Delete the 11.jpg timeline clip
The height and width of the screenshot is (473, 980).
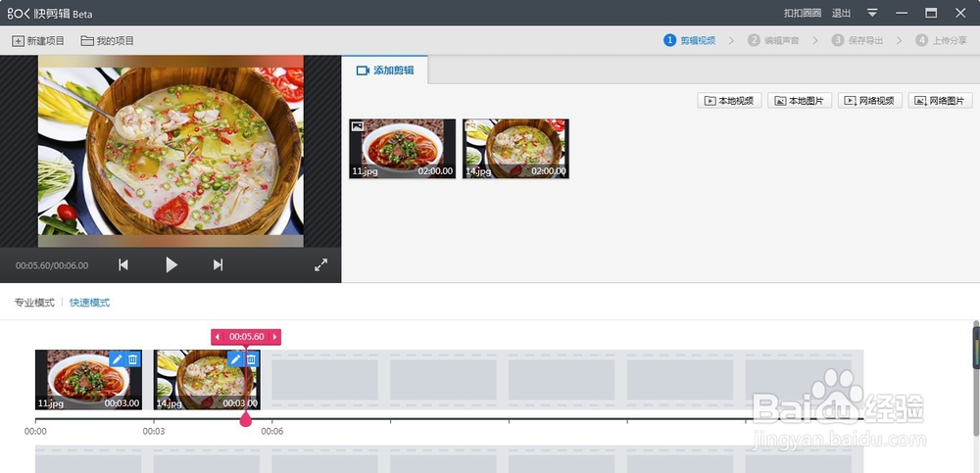coord(133,359)
